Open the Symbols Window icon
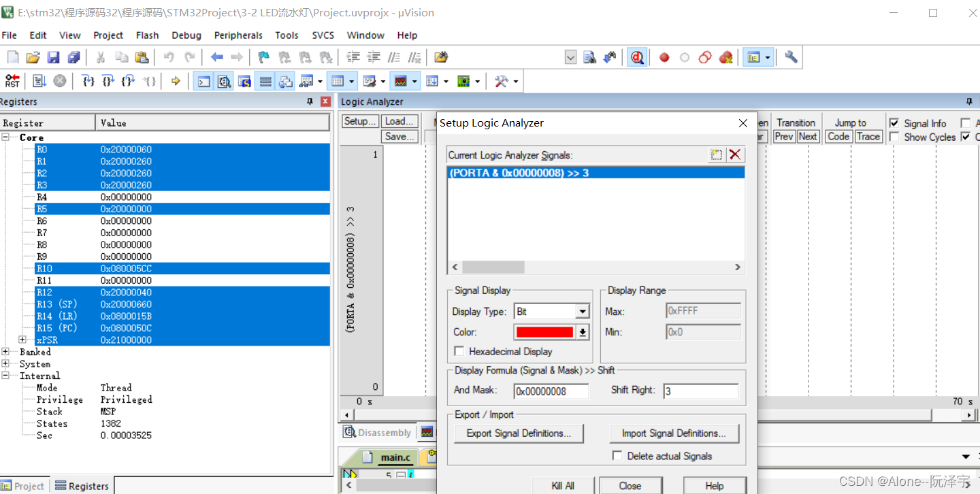This screenshot has height=494, width=980. pyautogui.click(x=244, y=82)
